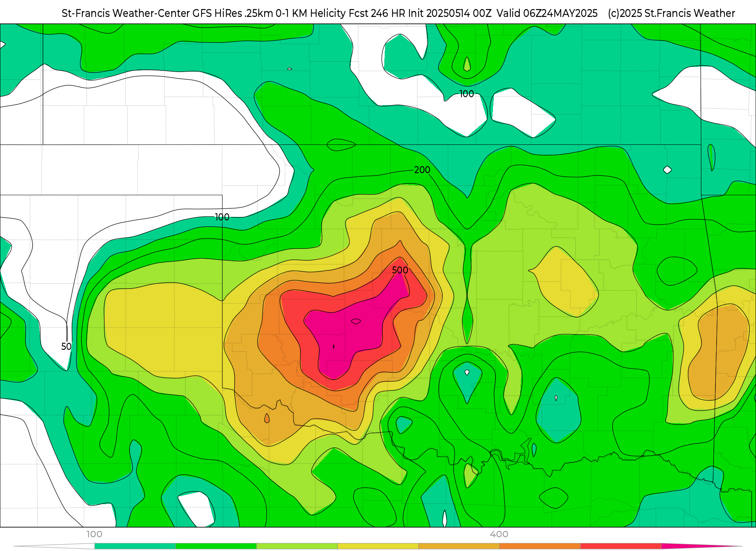Click '(c)2025 St.Francis Weather' copyright text

pyautogui.click(x=671, y=13)
